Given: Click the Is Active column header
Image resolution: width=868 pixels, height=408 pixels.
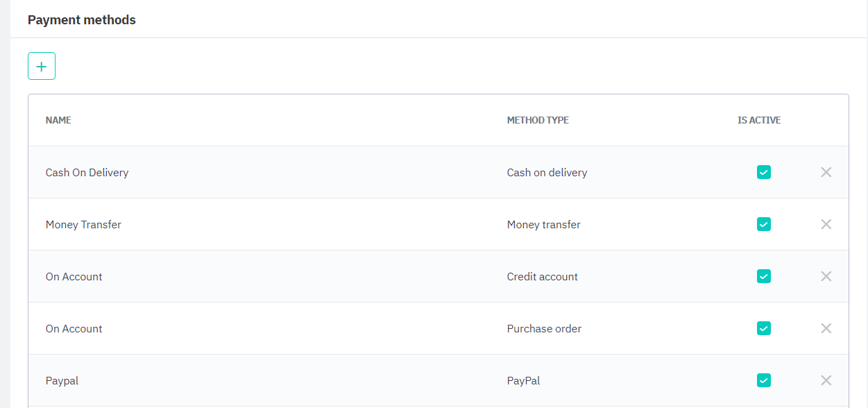Looking at the screenshot, I should tap(759, 120).
